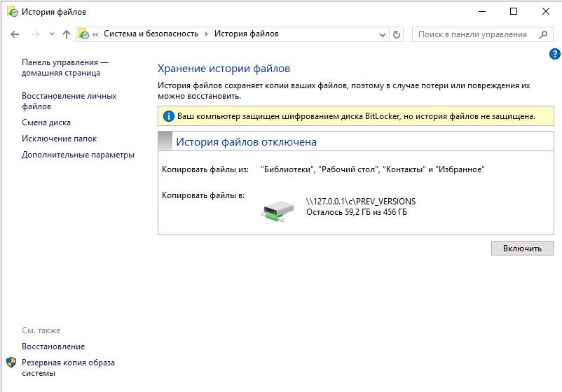Screen dimensions: 562x392
Task: Click Система и безопасность breadcrumb
Action: [151, 34]
